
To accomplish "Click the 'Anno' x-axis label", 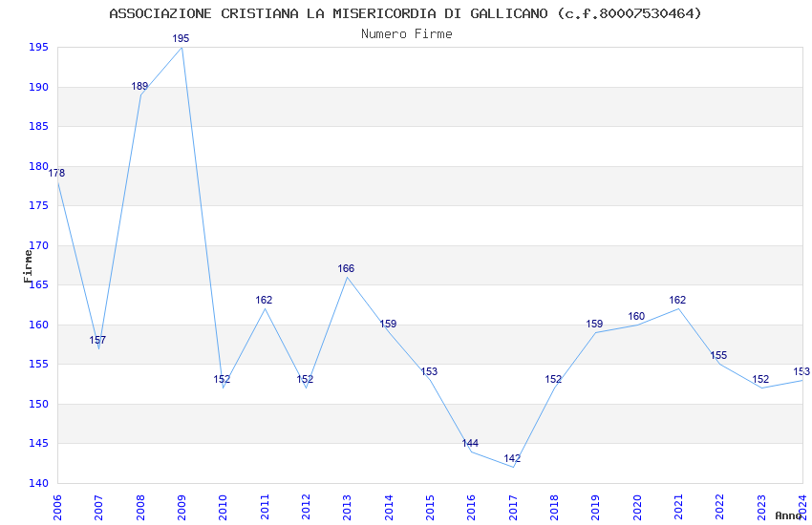I will [788, 515].
